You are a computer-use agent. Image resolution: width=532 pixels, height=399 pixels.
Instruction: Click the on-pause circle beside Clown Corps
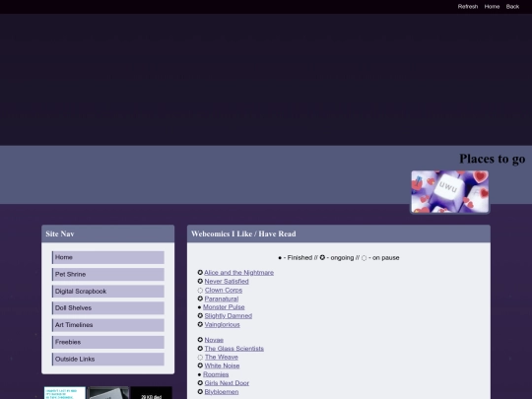click(200, 291)
